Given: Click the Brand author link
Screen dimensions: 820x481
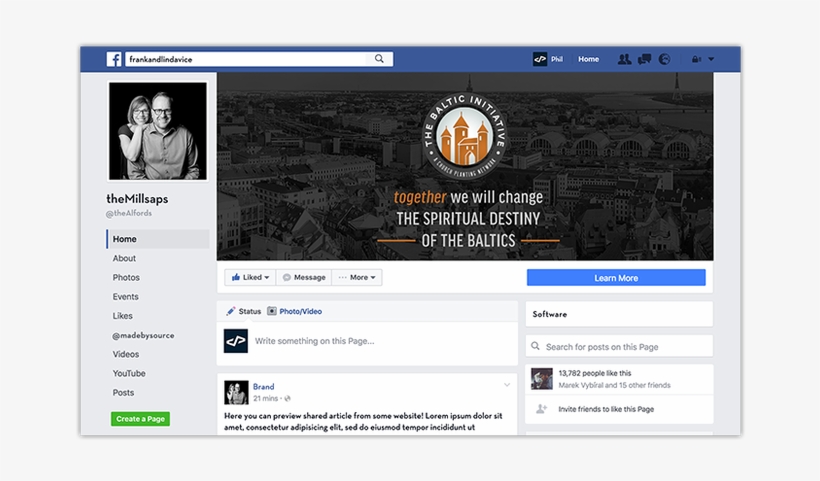Looking at the screenshot, I should (x=263, y=387).
